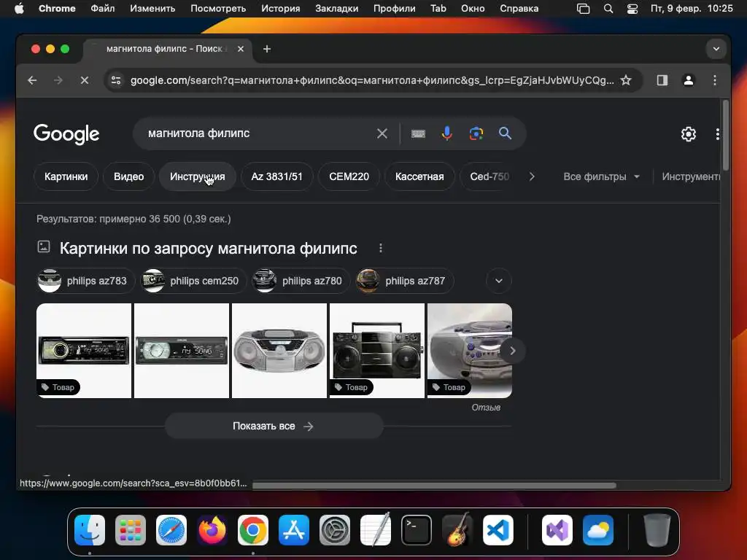Open Все фильтры dropdown

coord(601,176)
